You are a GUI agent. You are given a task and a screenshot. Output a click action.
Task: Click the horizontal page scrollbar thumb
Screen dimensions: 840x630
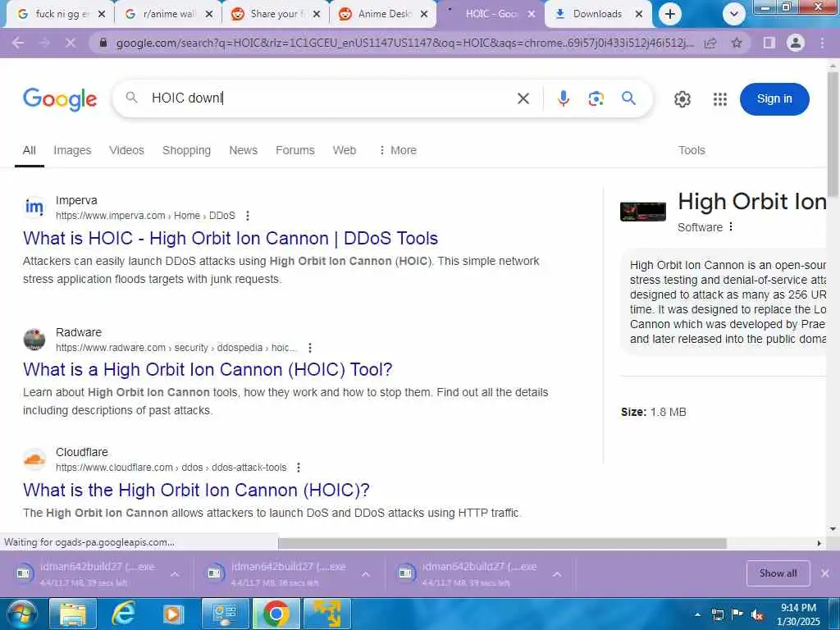click(502, 543)
